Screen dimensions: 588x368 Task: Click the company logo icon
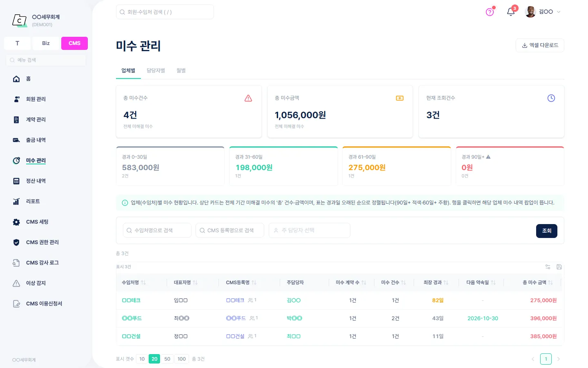(20, 20)
